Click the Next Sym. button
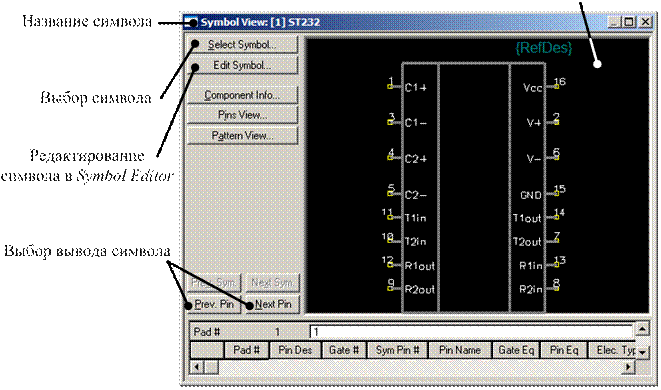Viewport: 661px width, 390px height. pos(273,282)
